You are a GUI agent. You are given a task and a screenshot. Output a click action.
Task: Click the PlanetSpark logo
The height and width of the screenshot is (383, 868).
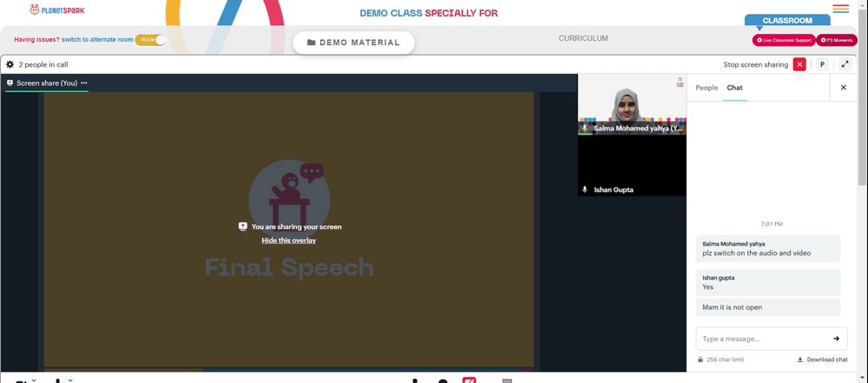tap(57, 10)
